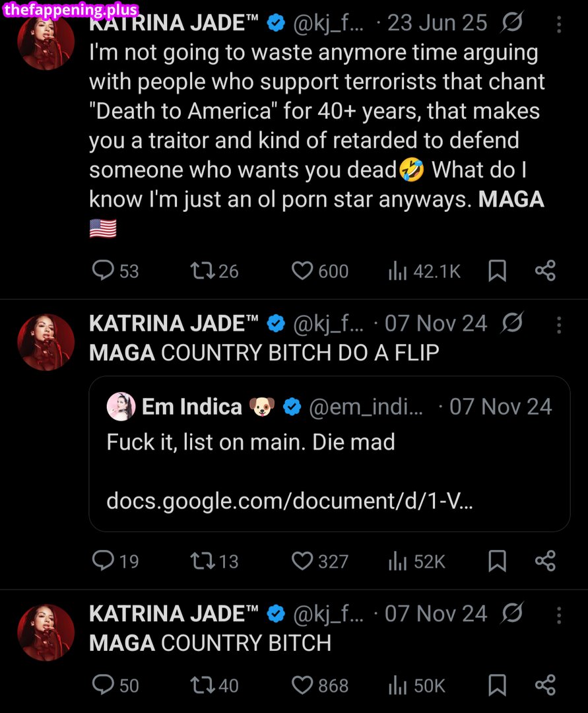
Task: Open more options on quote post
Action: pyautogui.click(x=558, y=325)
